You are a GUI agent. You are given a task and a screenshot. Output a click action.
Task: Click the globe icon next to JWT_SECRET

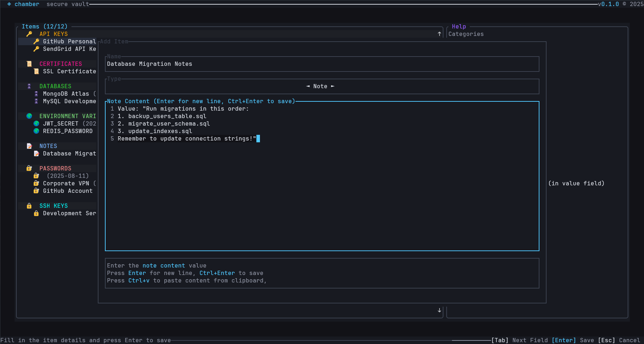(36, 124)
